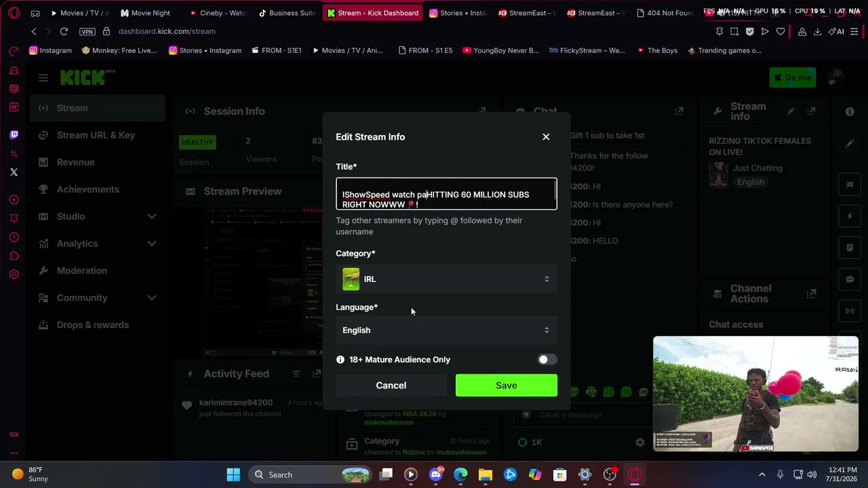
Task: Click the green Save button
Action: click(506, 385)
